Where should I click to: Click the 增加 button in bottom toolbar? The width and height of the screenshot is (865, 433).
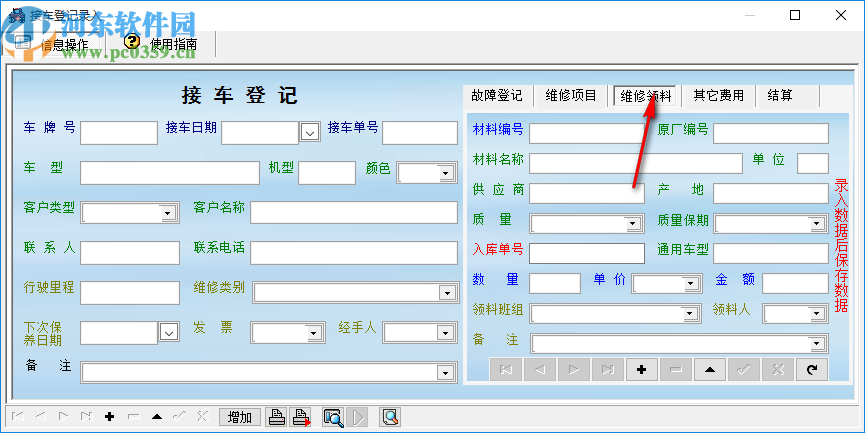(240, 417)
